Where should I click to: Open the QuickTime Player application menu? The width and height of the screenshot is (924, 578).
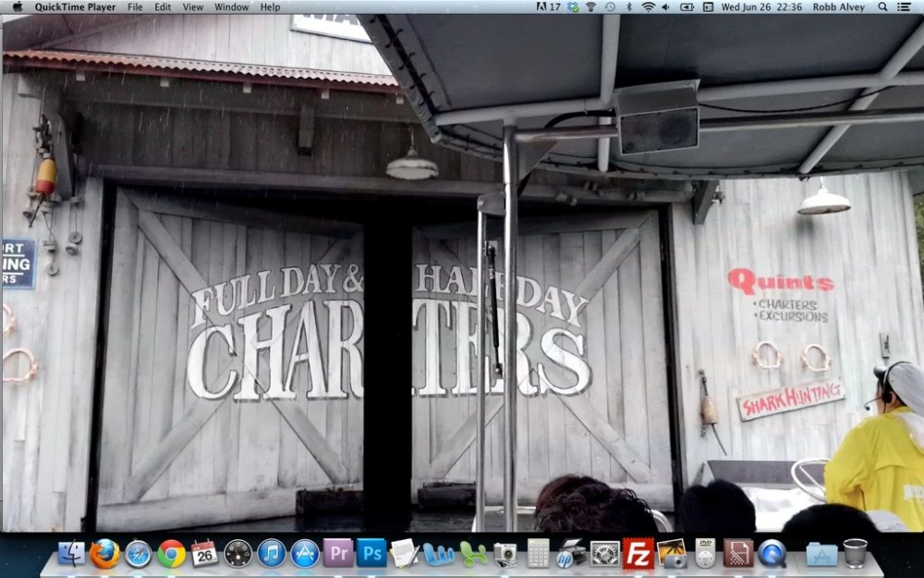(x=76, y=6)
